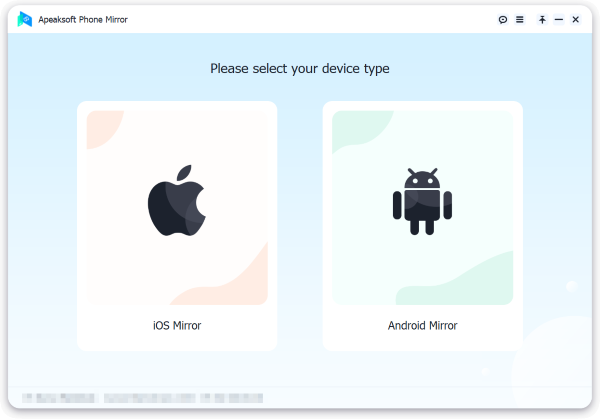The image size is (600, 419).
Task: Close the Phone Mirror window
Action: tap(576, 20)
